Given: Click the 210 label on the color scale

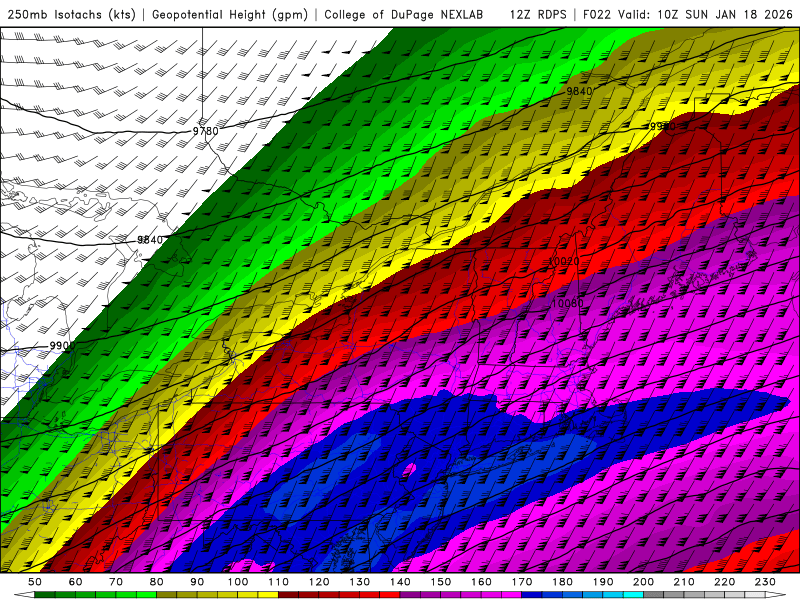Looking at the screenshot, I should (684, 582).
